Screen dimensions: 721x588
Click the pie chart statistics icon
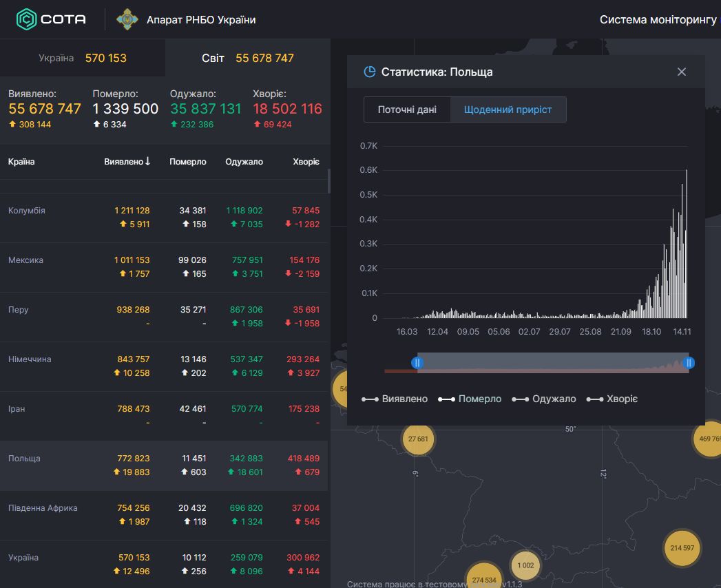tap(370, 72)
